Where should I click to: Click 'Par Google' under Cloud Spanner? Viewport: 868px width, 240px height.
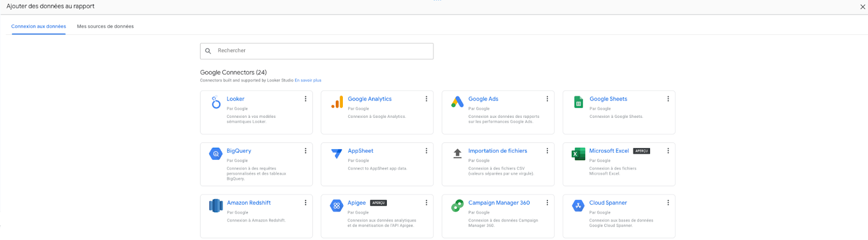pos(600,213)
